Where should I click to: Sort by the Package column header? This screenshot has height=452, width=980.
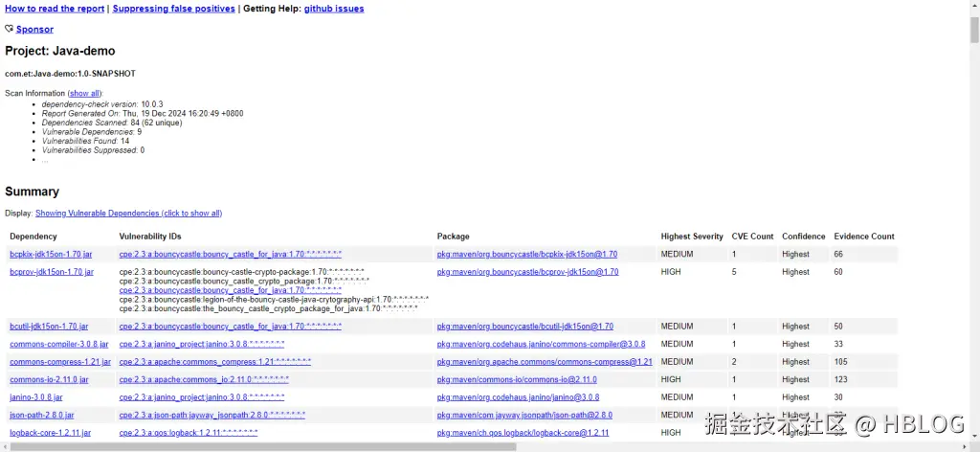(x=453, y=237)
